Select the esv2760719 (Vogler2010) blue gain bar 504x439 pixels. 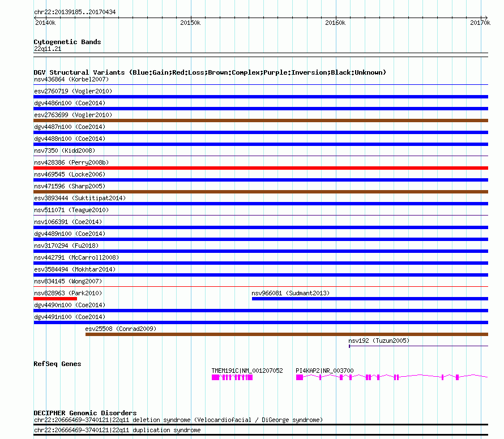[260, 97]
